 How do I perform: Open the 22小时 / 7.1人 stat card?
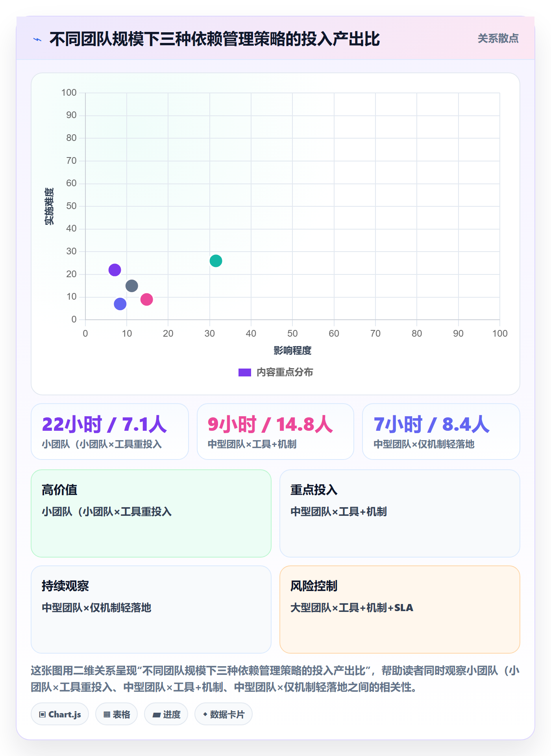110,432
